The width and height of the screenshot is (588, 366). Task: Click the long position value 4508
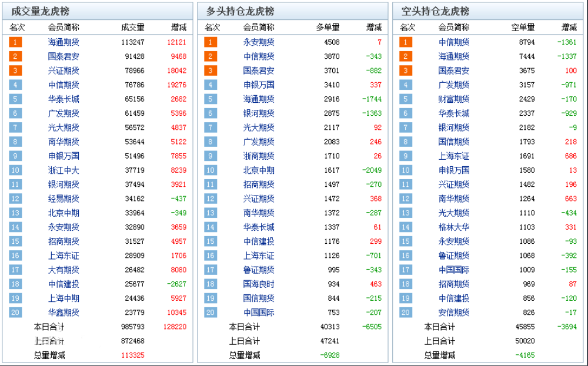332,42
